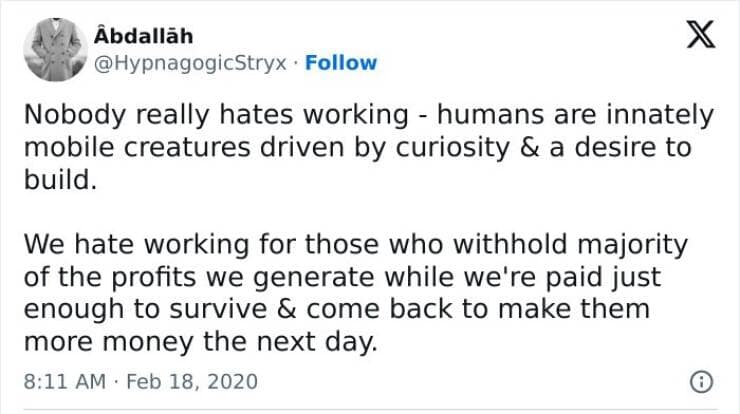Follow the HypnagogicStryx account
The width and height of the screenshot is (740, 414).
[341, 62]
